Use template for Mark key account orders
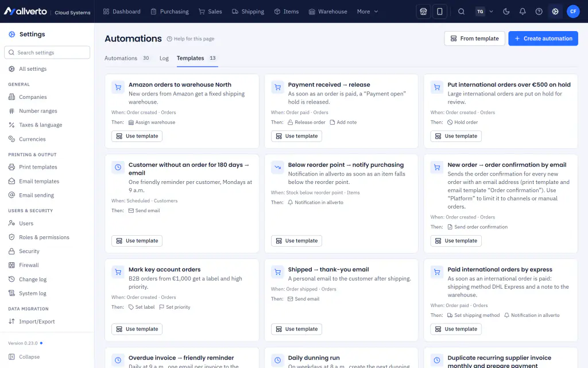The width and height of the screenshot is (588, 368). tap(137, 329)
